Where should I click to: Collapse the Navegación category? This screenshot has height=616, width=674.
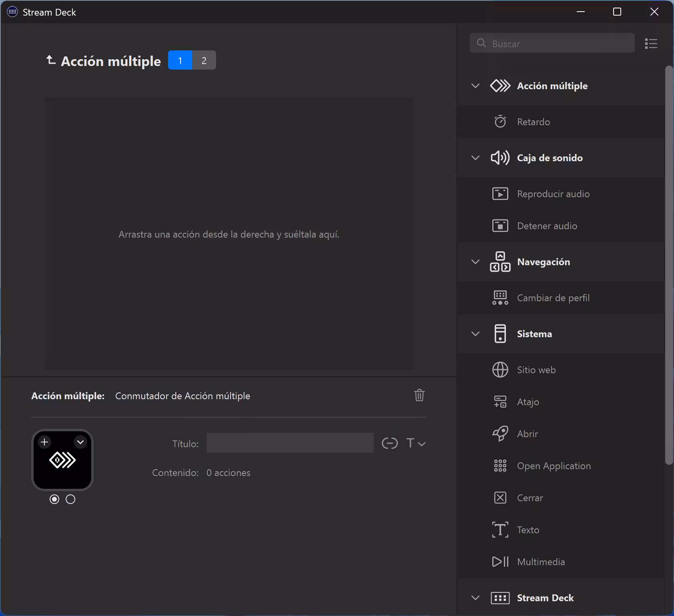pos(475,262)
